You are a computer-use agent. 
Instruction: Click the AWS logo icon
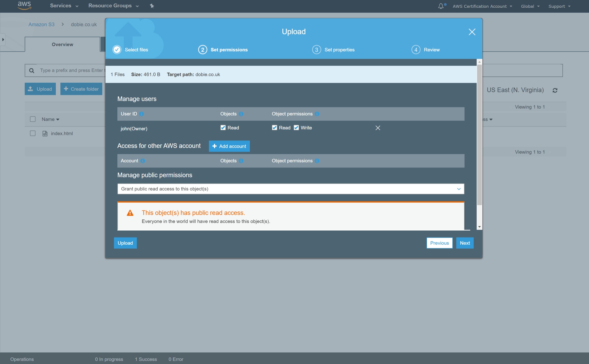[24, 5]
